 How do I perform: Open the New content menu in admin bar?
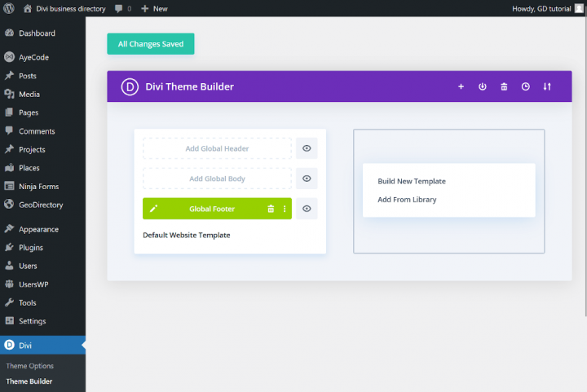pos(154,8)
